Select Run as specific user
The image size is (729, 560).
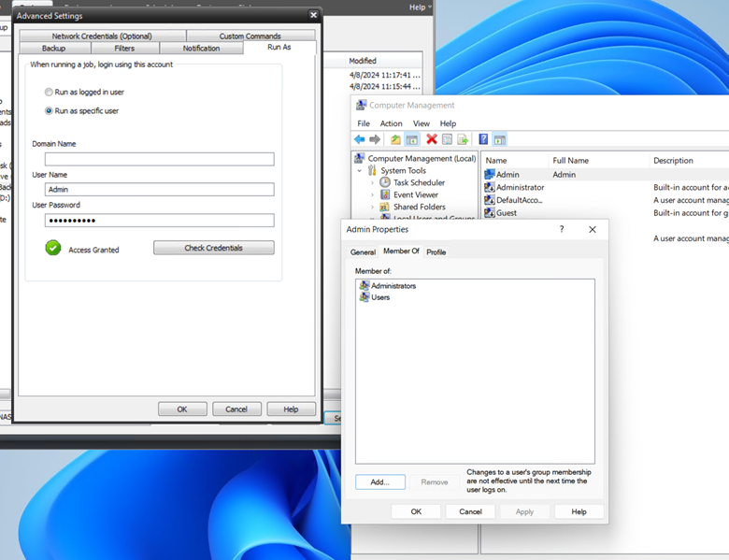[49, 110]
